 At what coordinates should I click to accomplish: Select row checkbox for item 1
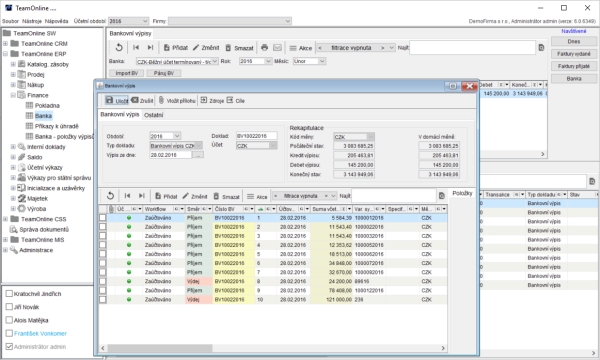pyautogui.click(x=103, y=218)
